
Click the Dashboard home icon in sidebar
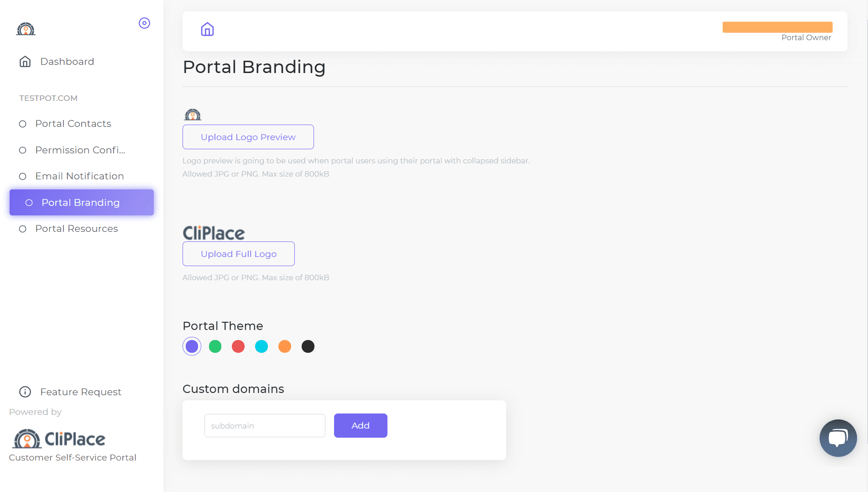point(25,62)
